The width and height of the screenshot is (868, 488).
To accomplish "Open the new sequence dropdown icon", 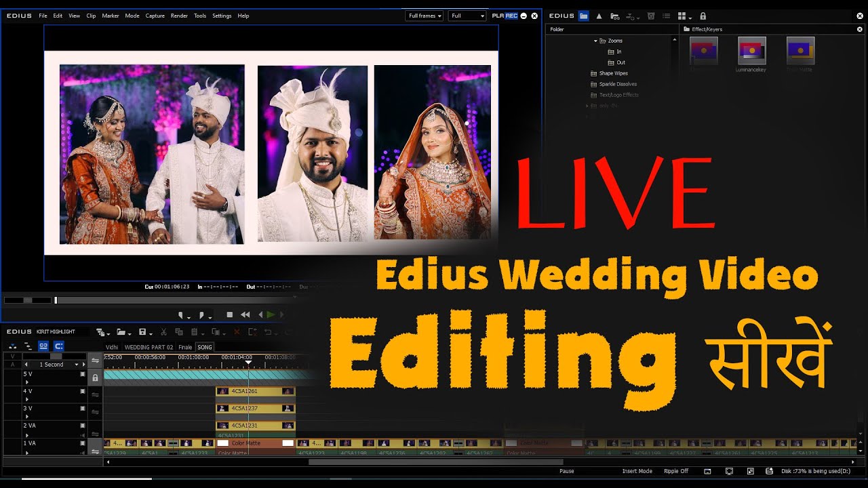I will click(102, 332).
